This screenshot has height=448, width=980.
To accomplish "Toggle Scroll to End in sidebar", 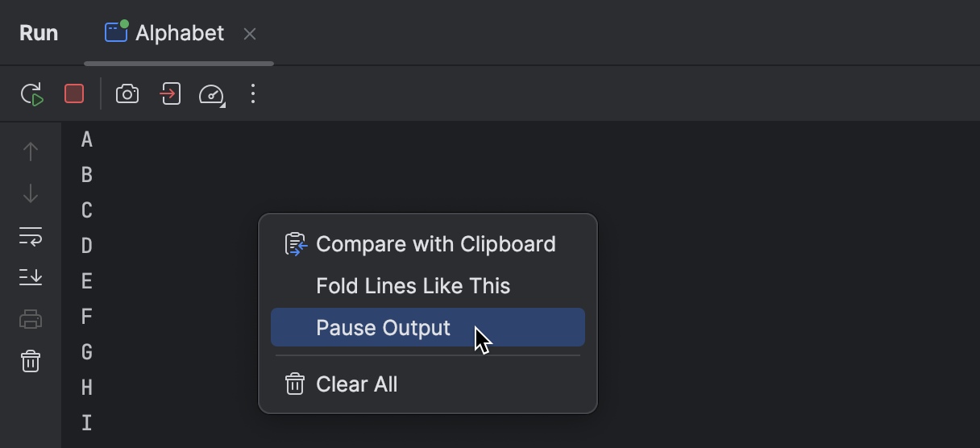I will click(31, 277).
